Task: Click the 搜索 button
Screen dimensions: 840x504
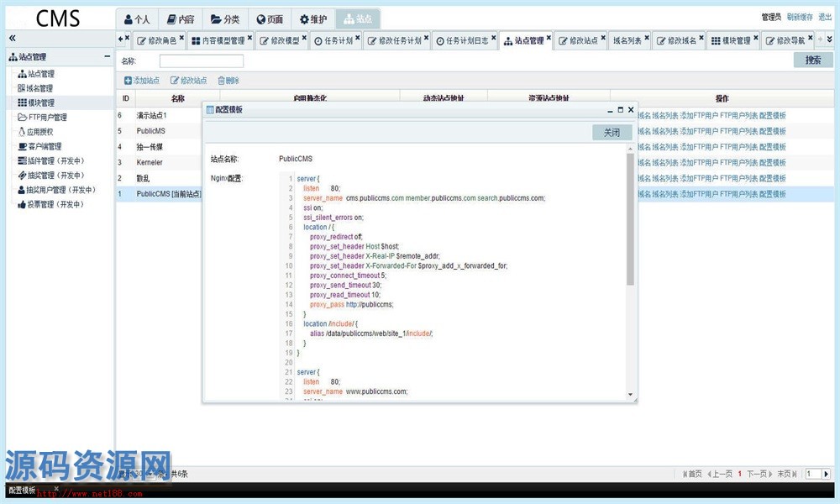Action: tap(813, 60)
